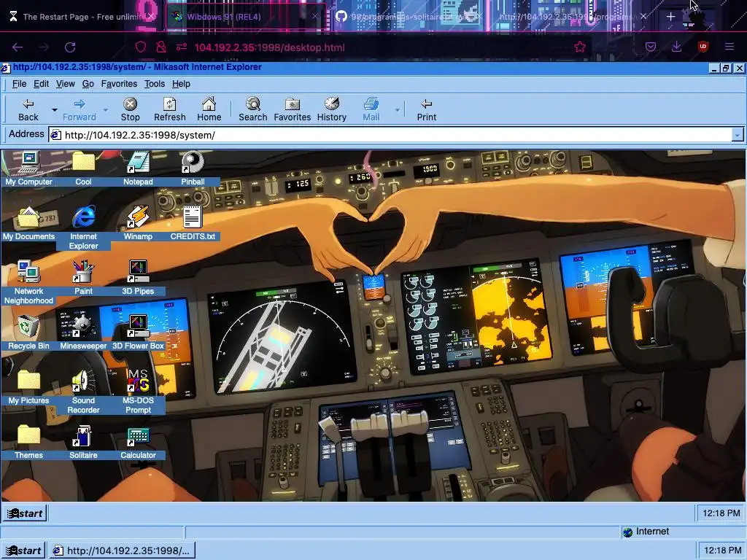Open the Favorites toolbar button

(292, 110)
